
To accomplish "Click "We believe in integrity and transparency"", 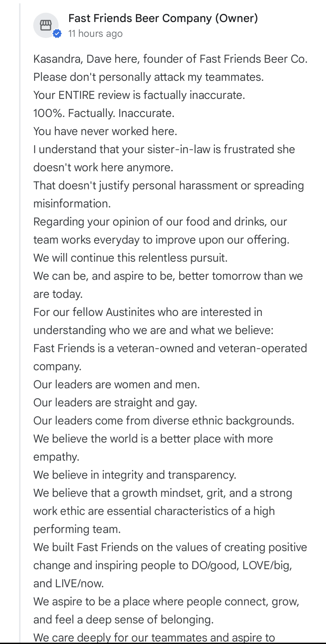I will [135, 475].
